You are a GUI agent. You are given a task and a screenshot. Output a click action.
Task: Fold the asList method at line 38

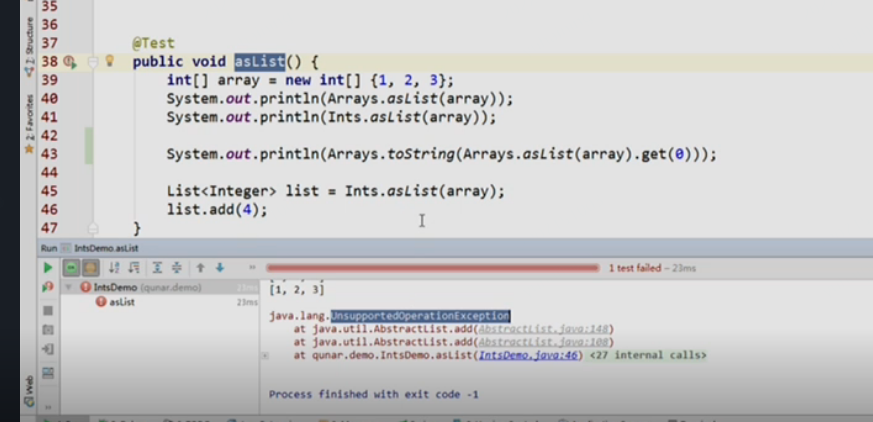(x=92, y=62)
